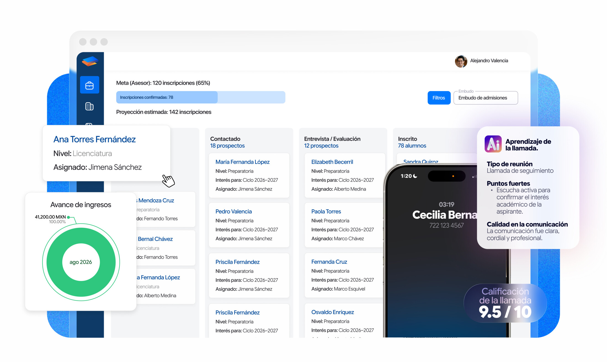This screenshot has height=364, width=607.
Task: Click the 41,200.00 MXN chart label
Action: point(50,217)
